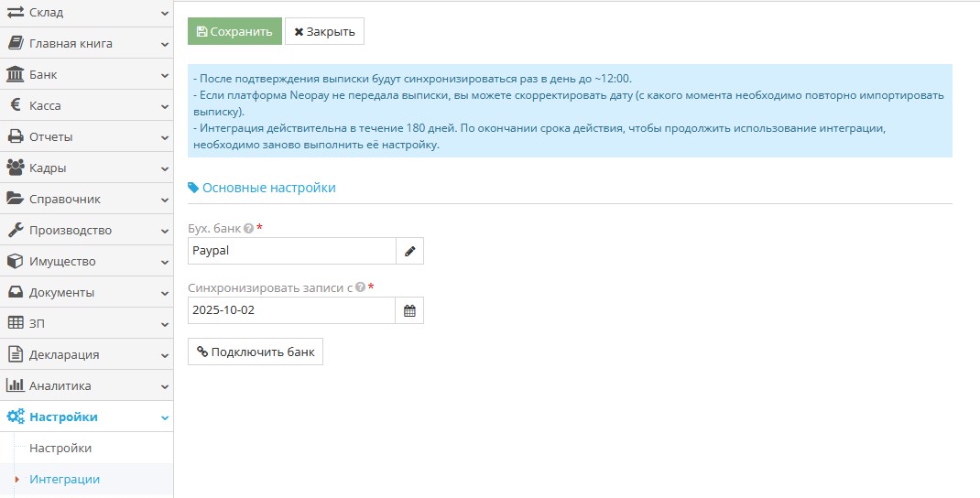The height and width of the screenshot is (498, 980).
Task: Click the pencil edit icon beside Paypal
Action: point(409,251)
